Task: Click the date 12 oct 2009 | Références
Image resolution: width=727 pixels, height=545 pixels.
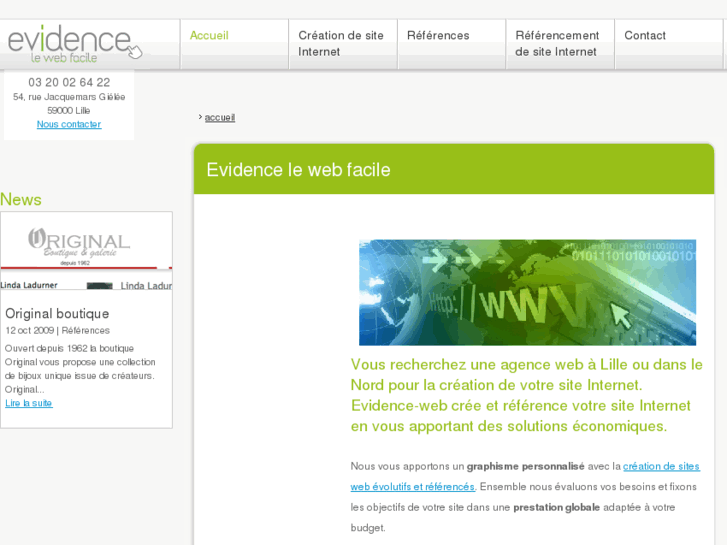Action: pyautogui.click(x=57, y=330)
